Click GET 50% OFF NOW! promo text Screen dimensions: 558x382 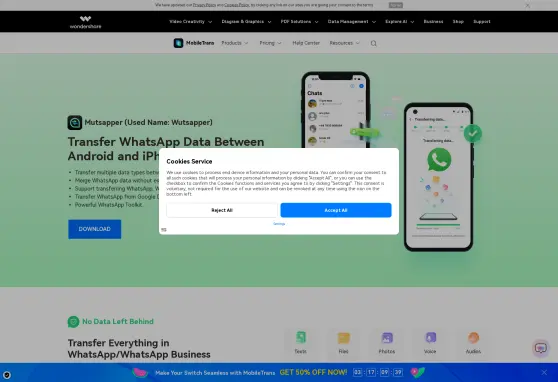point(313,372)
